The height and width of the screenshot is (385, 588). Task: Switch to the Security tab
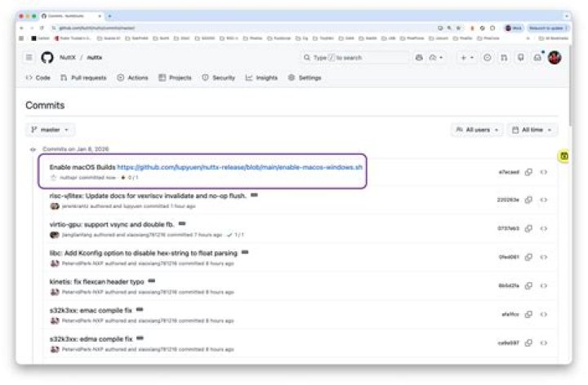pos(218,77)
